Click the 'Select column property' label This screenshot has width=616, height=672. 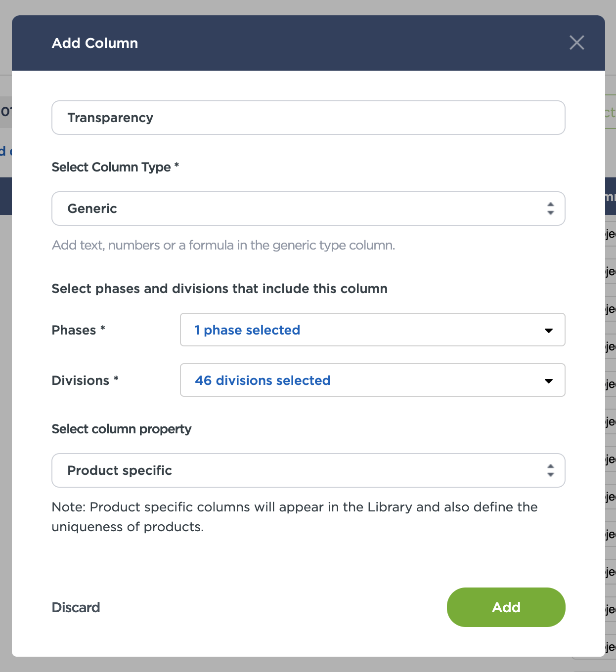121,429
